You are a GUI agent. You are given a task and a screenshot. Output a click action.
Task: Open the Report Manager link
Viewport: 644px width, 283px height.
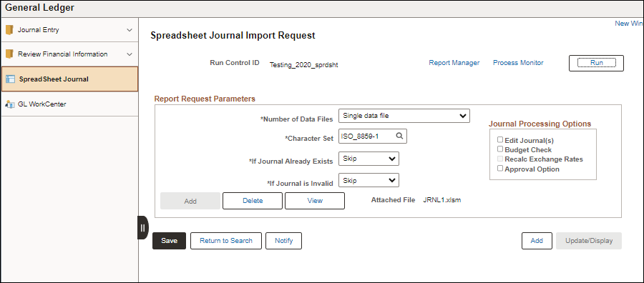coord(454,63)
